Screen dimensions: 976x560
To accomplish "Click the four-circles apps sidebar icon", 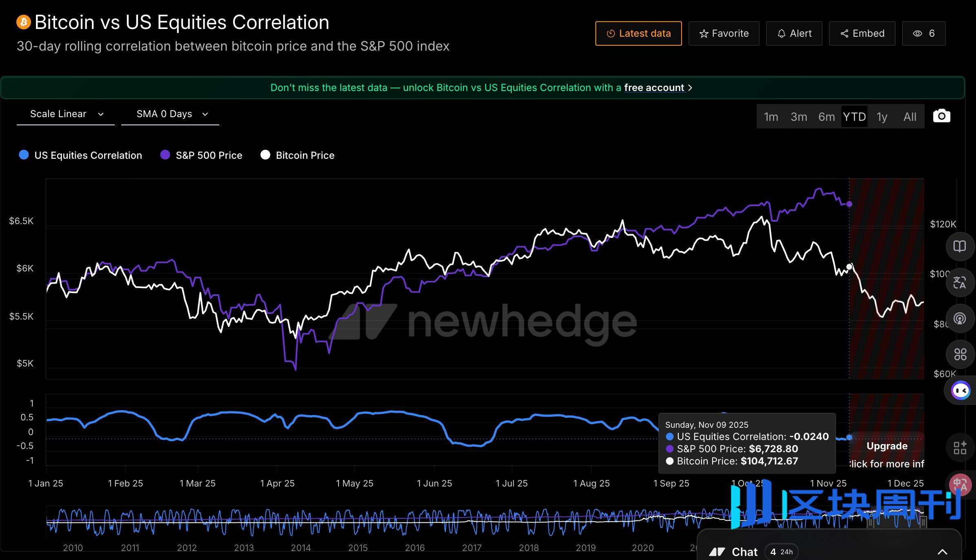I will [x=959, y=354].
